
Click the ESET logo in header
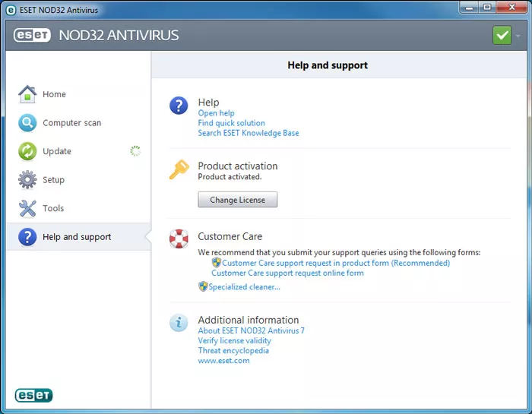[32, 35]
